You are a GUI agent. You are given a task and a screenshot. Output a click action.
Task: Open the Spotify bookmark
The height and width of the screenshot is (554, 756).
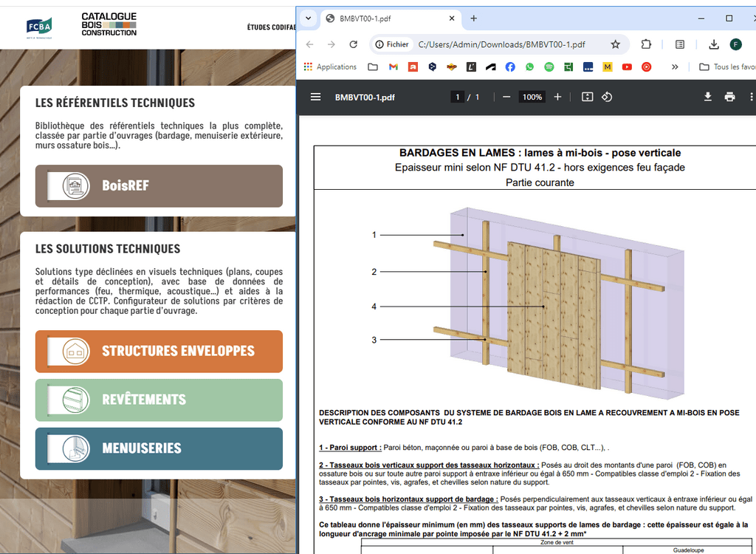(549, 66)
